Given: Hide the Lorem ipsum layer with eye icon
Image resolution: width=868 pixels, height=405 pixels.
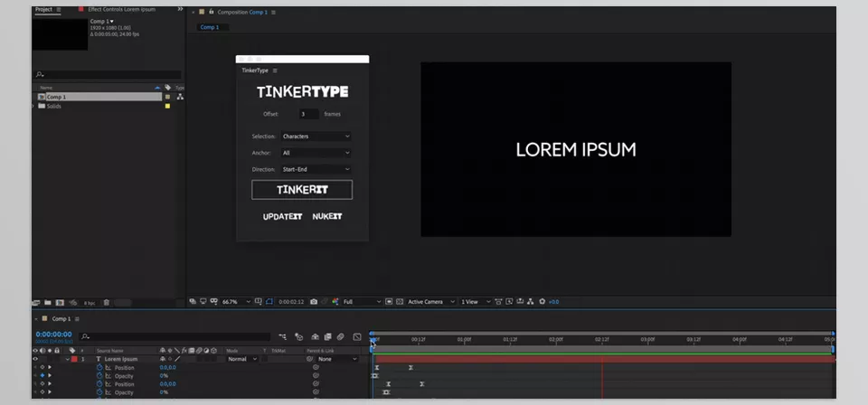Looking at the screenshot, I should tap(35, 359).
